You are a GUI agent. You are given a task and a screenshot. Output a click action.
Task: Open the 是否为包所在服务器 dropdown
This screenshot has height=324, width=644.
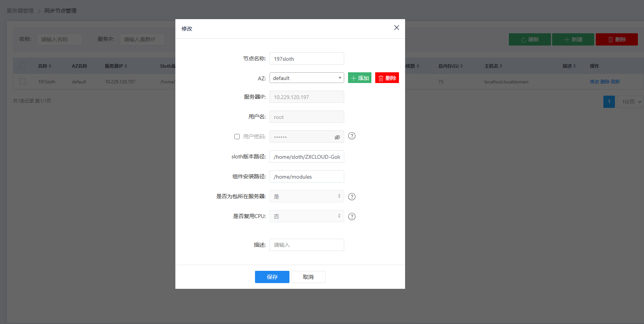(x=307, y=196)
